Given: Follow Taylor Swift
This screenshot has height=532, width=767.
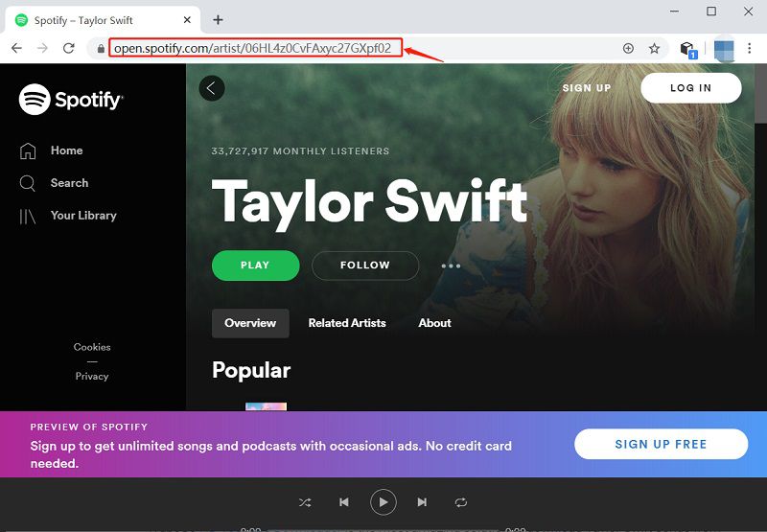Looking at the screenshot, I should point(365,266).
